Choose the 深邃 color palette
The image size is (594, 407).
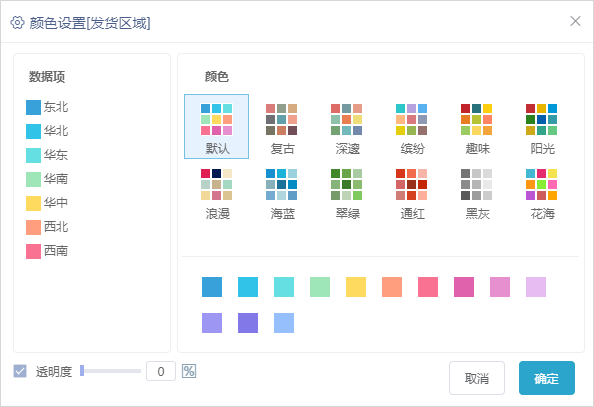pos(346,127)
